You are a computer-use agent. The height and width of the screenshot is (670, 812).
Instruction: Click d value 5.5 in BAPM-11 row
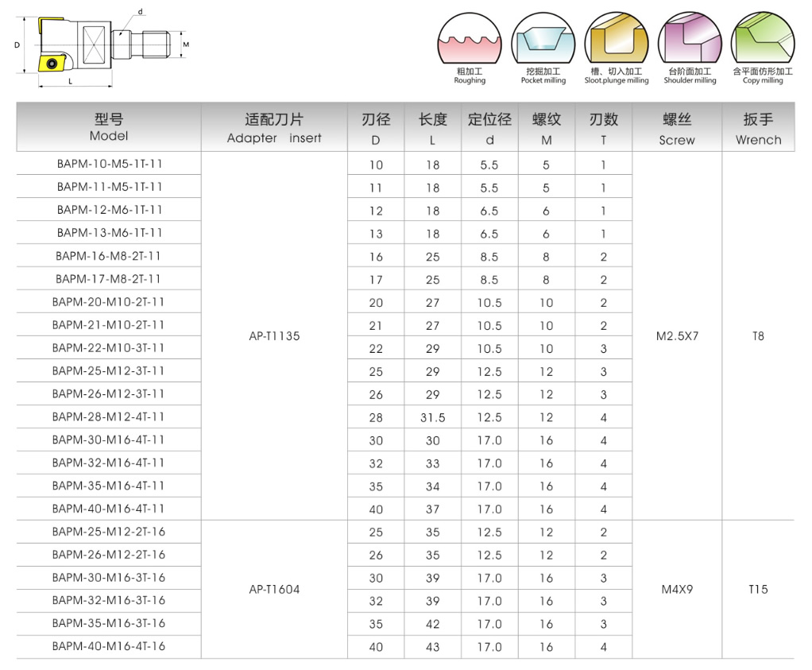(x=489, y=188)
